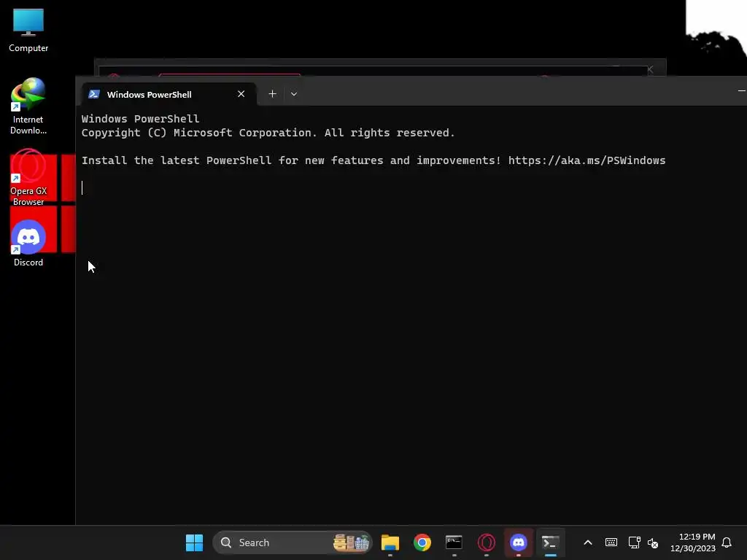Close the Windows PowerShell tab
The width and height of the screenshot is (747, 560).
tap(241, 94)
